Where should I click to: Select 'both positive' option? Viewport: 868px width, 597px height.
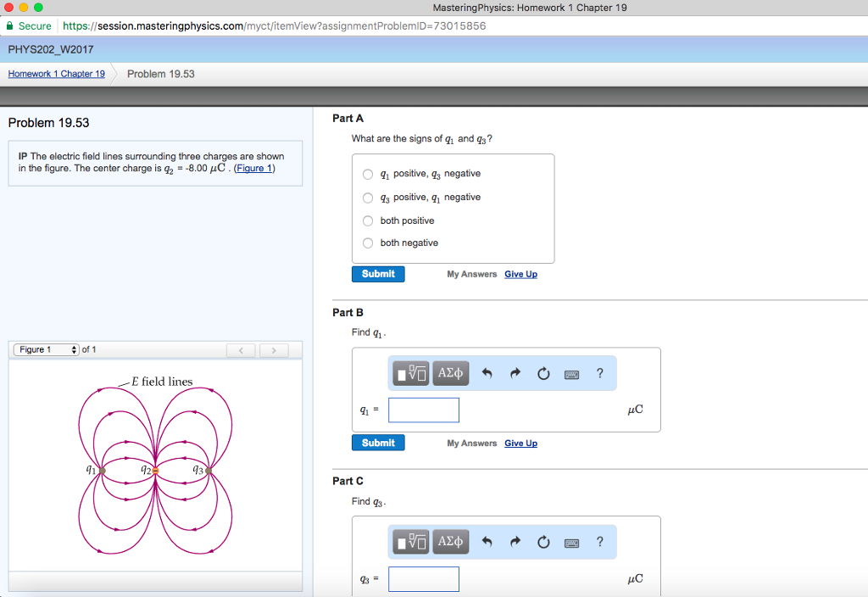tap(368, 221)
